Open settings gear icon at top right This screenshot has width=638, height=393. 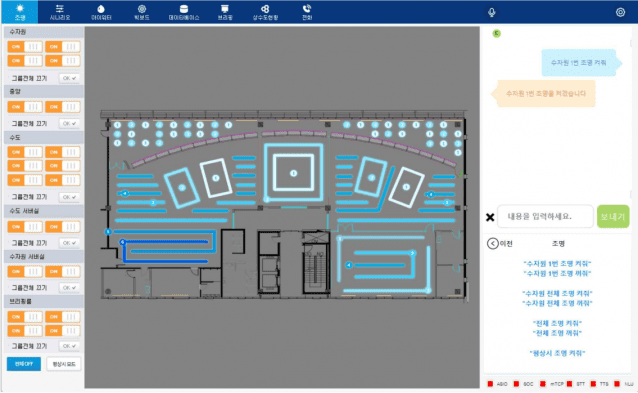click(x=620, y=12)
